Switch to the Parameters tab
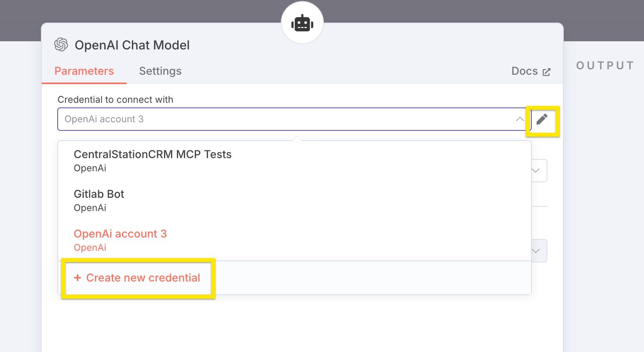 click(84, 71)
